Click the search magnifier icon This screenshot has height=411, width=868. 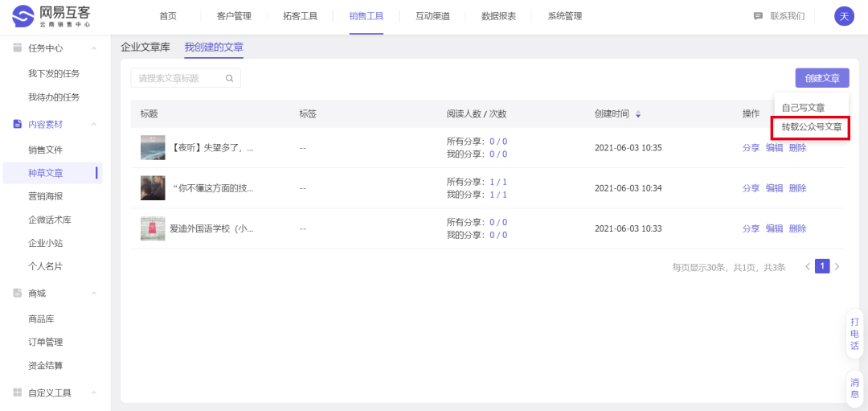[229, 78]
